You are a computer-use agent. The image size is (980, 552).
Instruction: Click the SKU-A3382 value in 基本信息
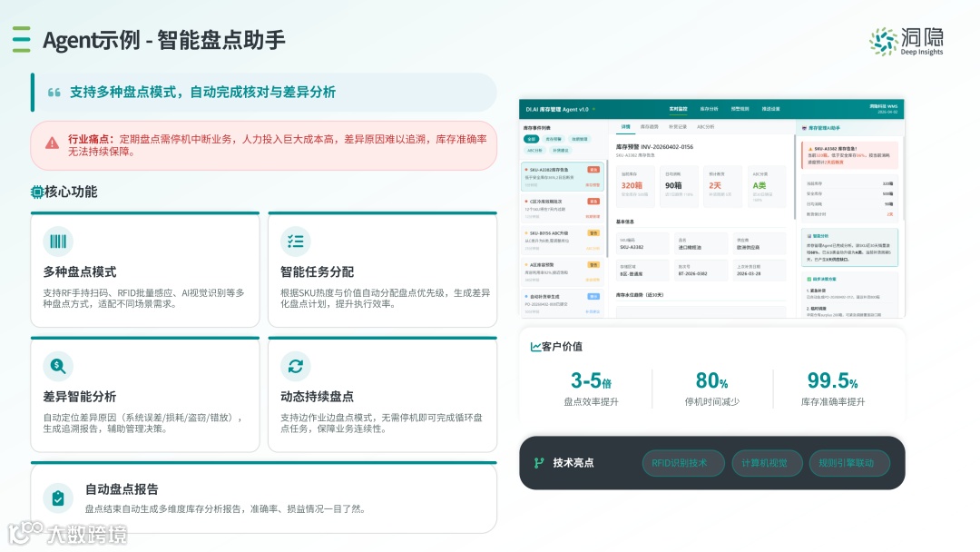click(x=631, y=248)
